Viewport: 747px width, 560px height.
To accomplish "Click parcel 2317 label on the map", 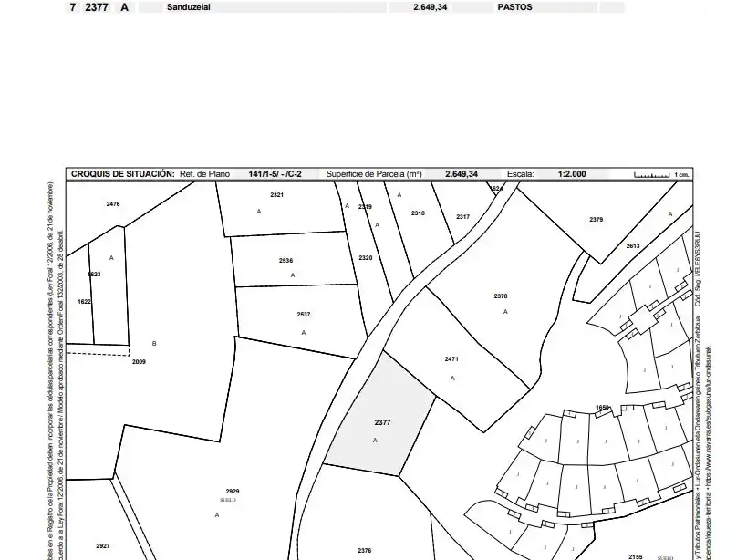I will point(462,217).
